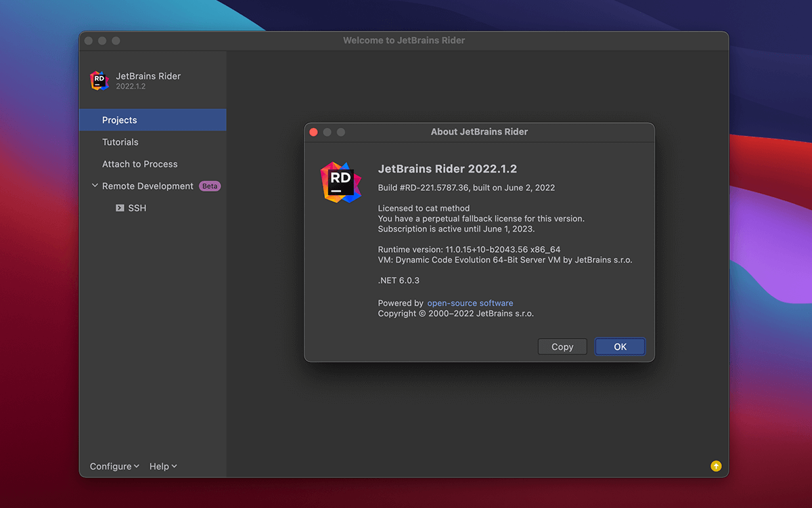Screen dimensions: 812x508
Task: Collapse the Remote Development section
Action: click(95, 186)
